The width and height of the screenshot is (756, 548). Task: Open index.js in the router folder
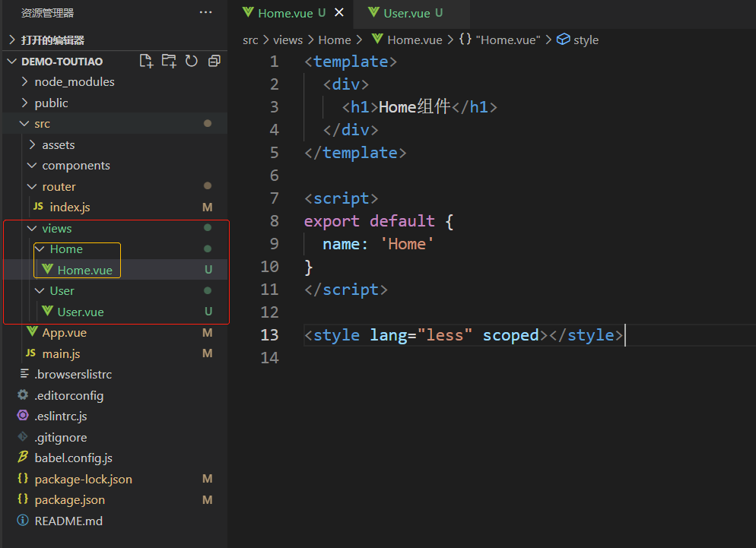pyautogui.click(x=70, y=207)
